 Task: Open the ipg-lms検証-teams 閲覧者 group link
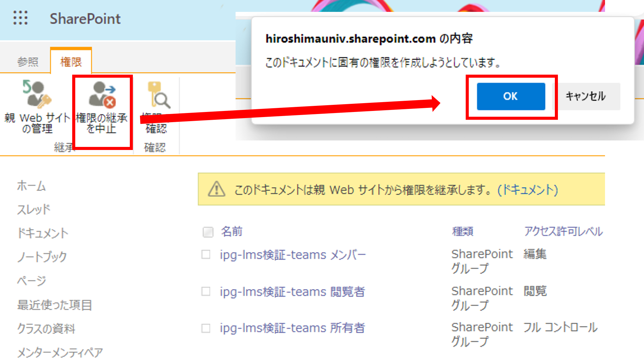pyautogui.click(x=292, y=291)
